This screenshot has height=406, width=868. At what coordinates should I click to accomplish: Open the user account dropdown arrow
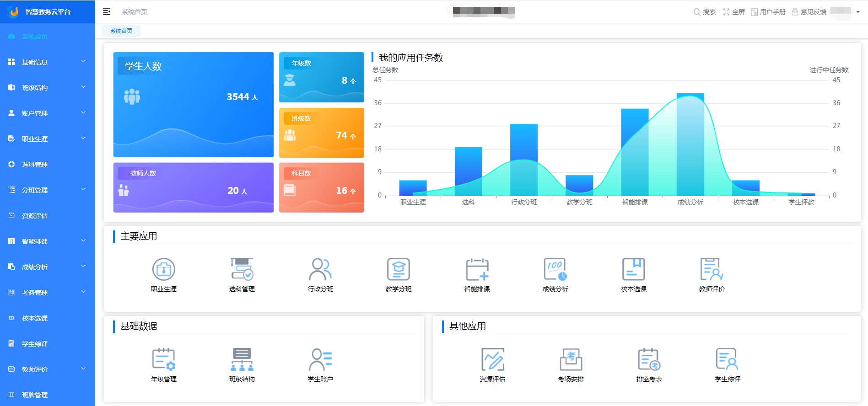click(858, 12)
